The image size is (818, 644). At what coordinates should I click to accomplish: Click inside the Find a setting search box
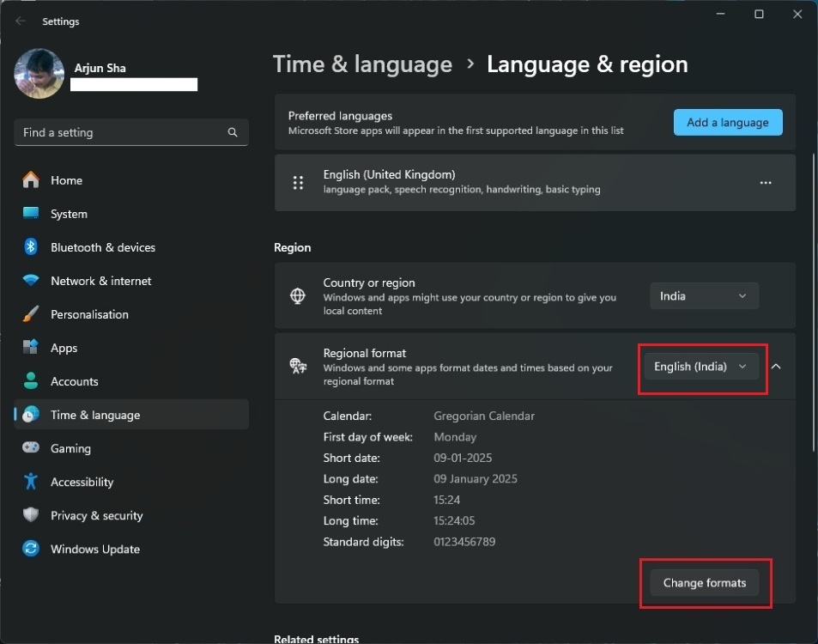130,132
